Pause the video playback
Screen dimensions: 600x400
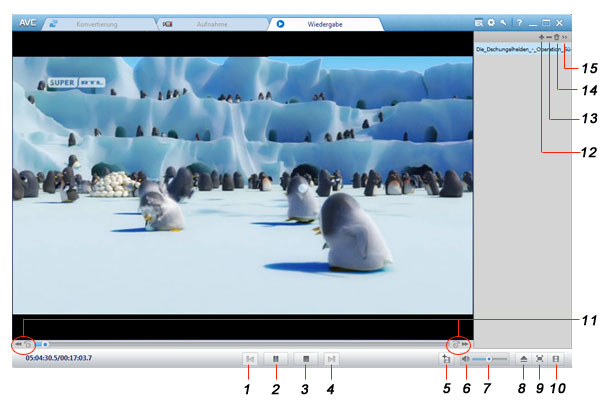pos(276,359)
